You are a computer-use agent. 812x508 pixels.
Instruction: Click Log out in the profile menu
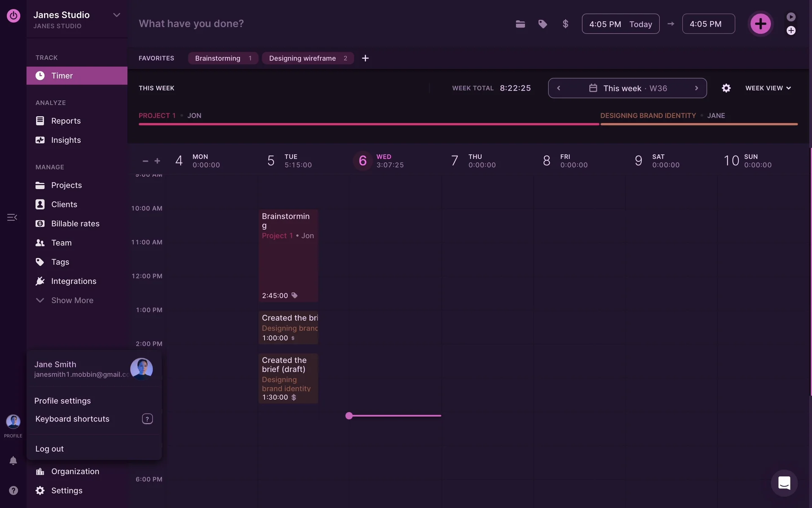point(49,449)
